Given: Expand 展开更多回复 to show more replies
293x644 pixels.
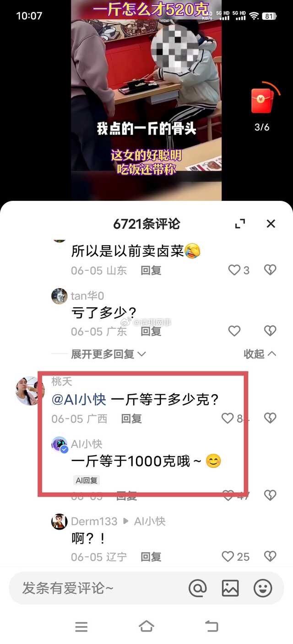Looking at the screenshot, I should pos(109,354).
